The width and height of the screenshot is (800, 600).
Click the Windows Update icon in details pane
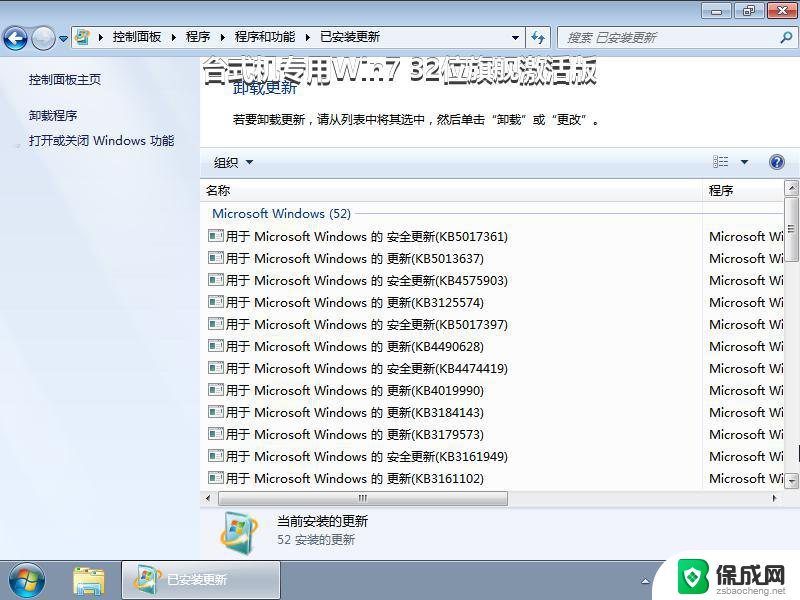pyautogui.click(x=238, y=532)
